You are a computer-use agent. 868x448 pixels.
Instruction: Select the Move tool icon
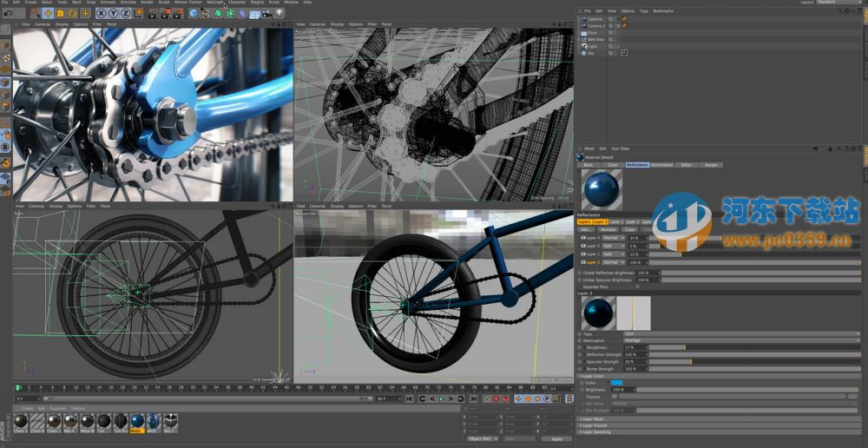point(48,13)
